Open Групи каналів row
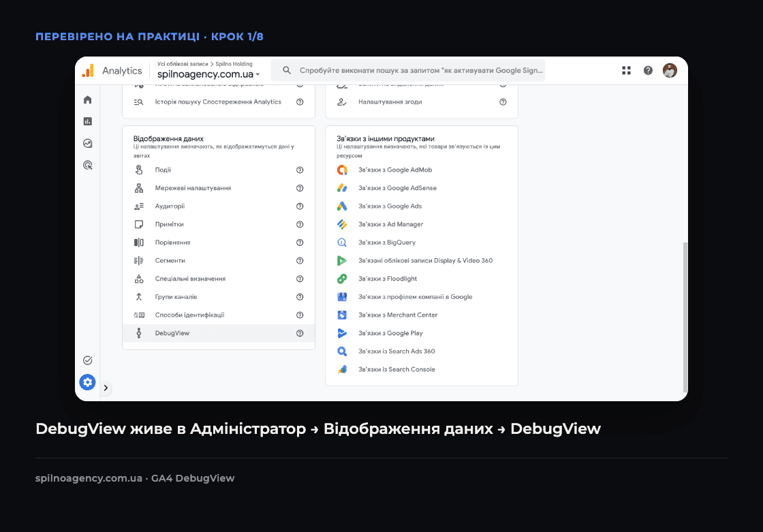763x532 pixels. [x=219, y=297]
